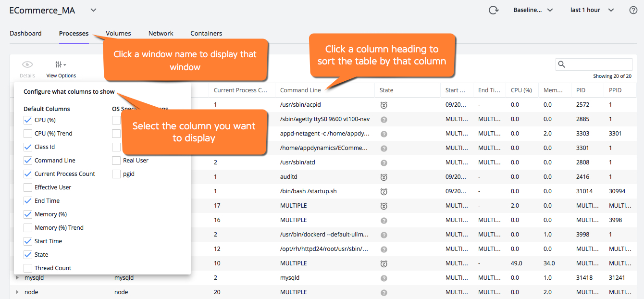Sort by the State column heading
The width and height of the screenshot is (644, 299).
pos(386,90)
